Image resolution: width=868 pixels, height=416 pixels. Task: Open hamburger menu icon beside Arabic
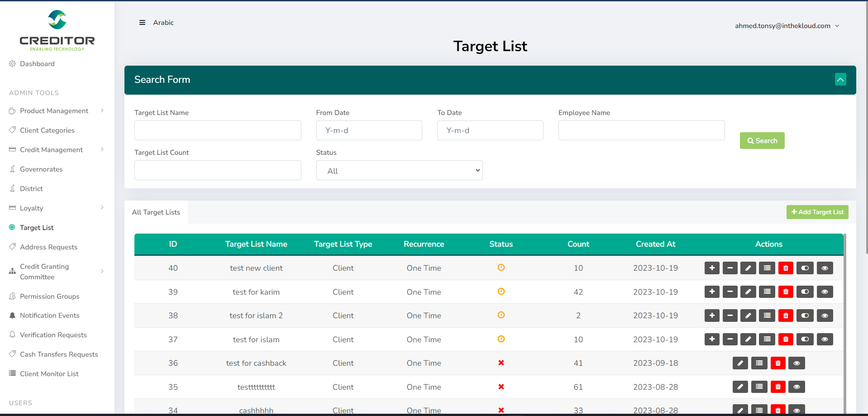[x=142, y=23]
